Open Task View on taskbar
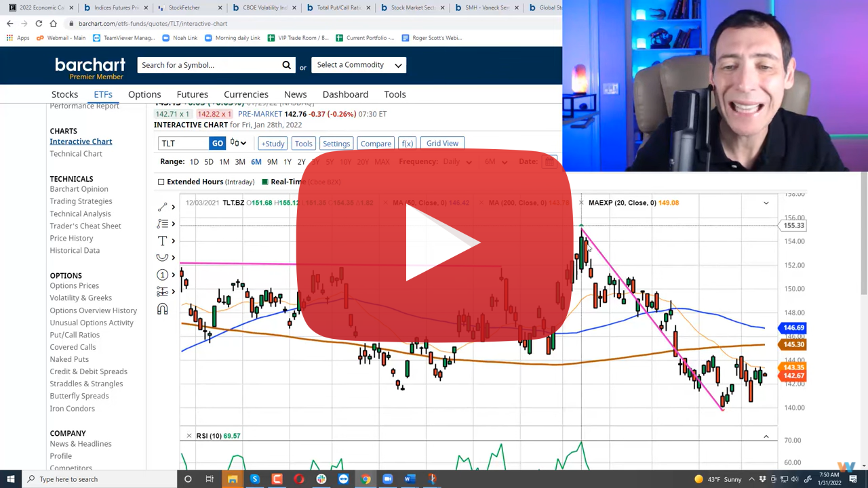Viewport: 868px width, 488px height. click(x=210, y=479)
